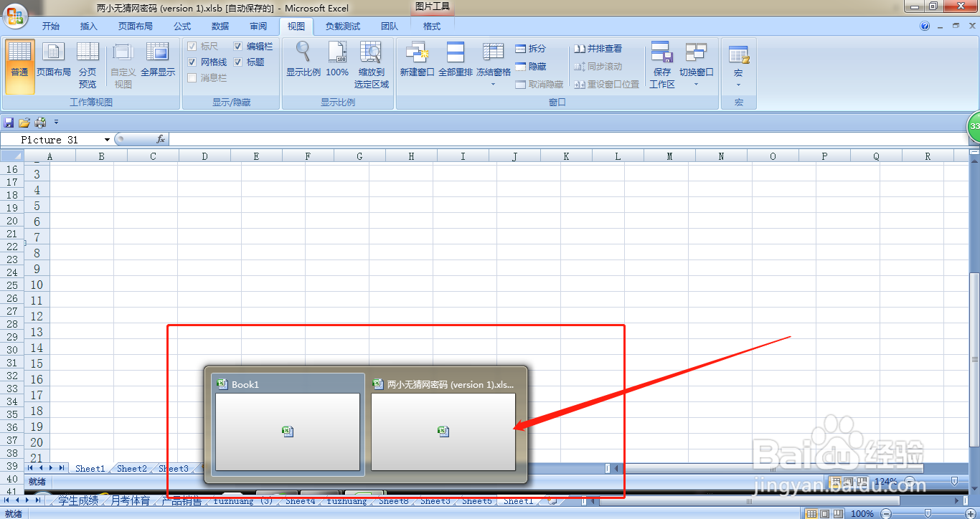980x519 pixels.
Task: Click the vertical scrollbar thumb
Action: pos(974,358)
